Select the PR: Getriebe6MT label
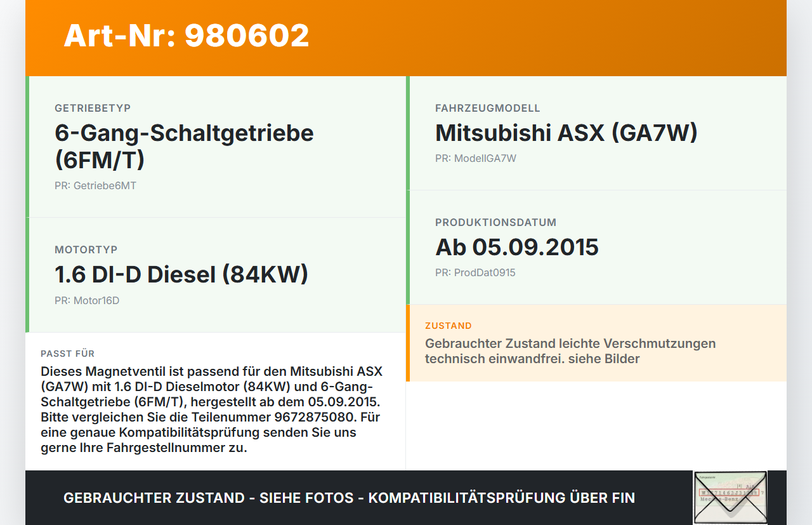Screen dimensions: 812x525 click(95, 185)
